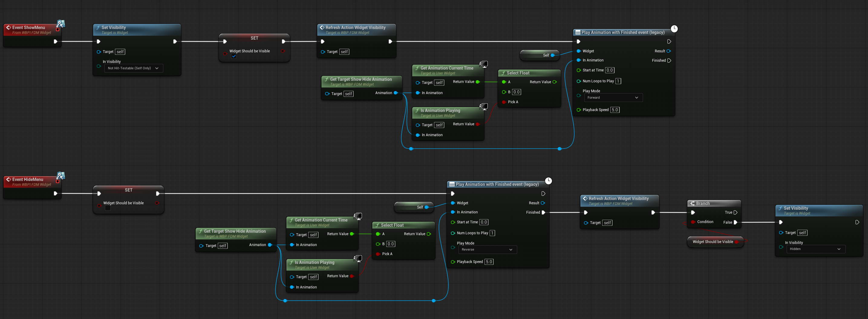This screenshot has height=319, width=868.
Task: Open the Forward Play Mode dropdown
Action: 613,97
